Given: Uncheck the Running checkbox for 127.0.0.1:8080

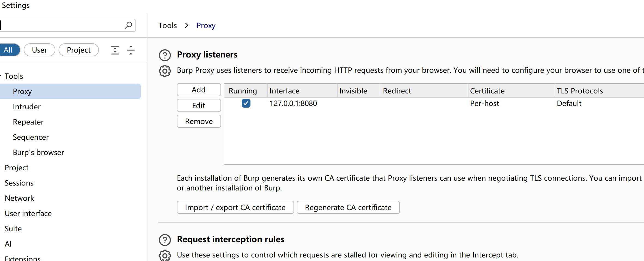Looking at the screenshot, I should click(x=246, y=104).
